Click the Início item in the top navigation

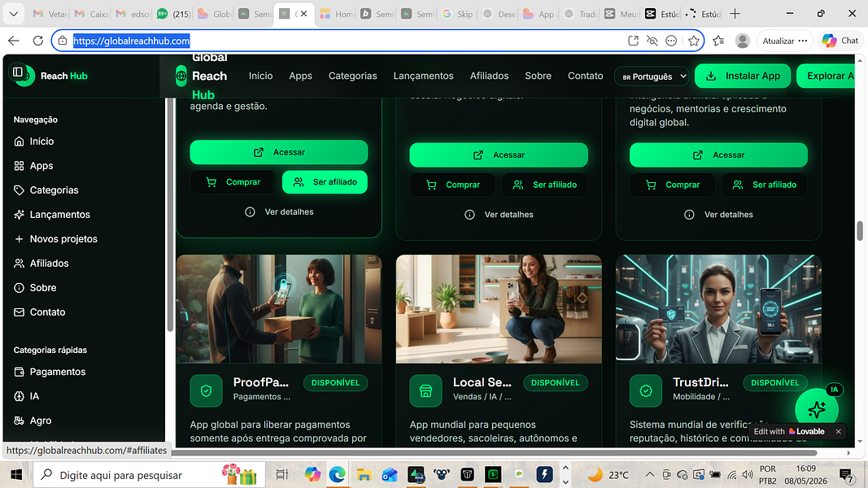[x=261, y=76]
